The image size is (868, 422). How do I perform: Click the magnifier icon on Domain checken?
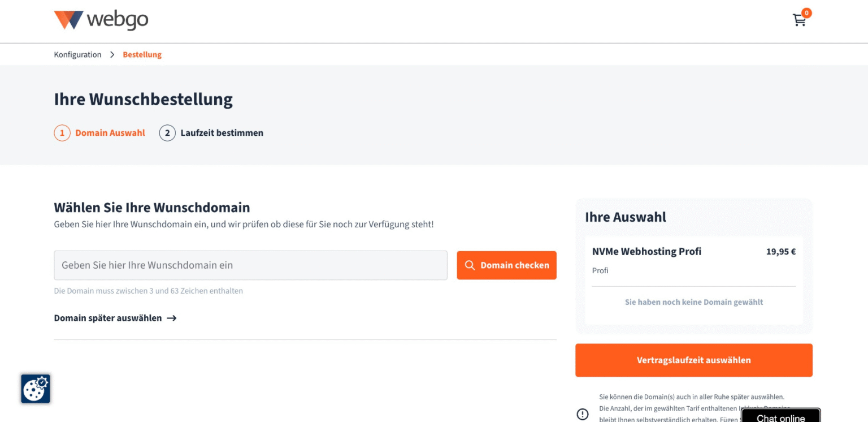pyautogui.click(x=470, y=265)
